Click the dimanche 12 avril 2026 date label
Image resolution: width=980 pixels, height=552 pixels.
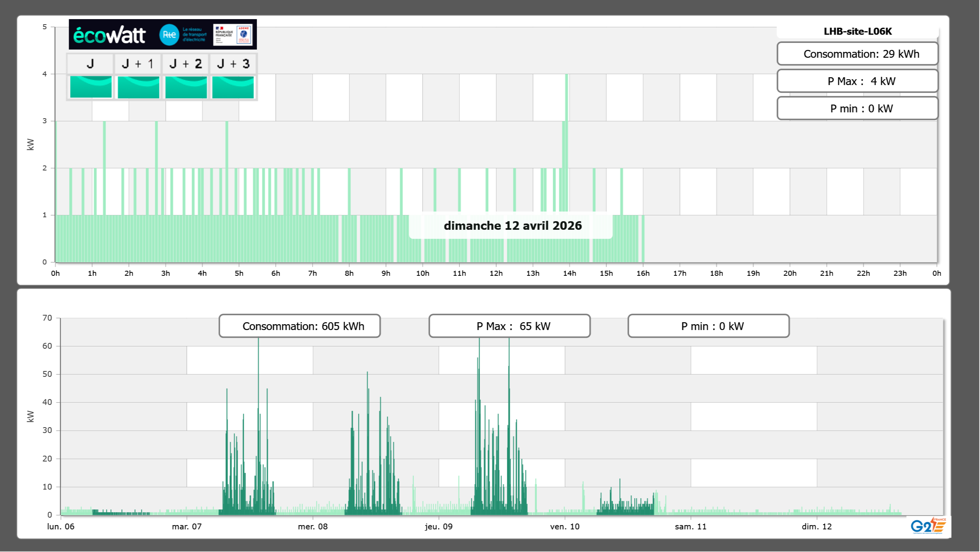click(512, 225)
